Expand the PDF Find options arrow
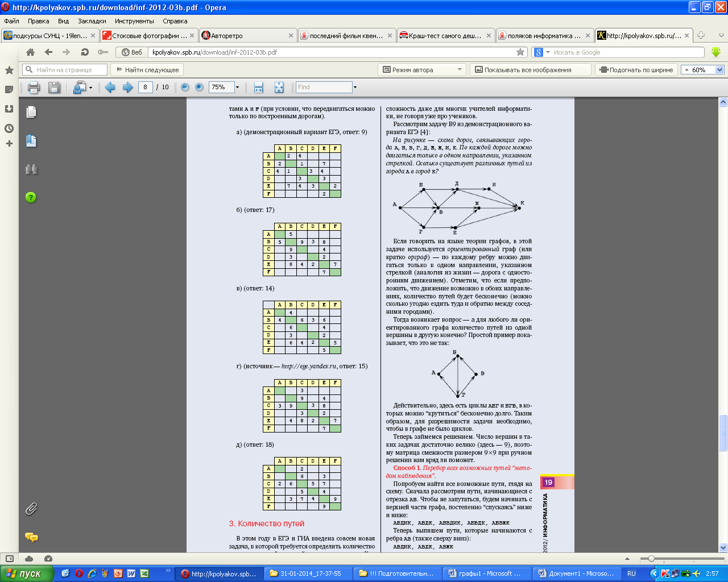This screenshot has height=582, width=728. [x=355, y=88]
